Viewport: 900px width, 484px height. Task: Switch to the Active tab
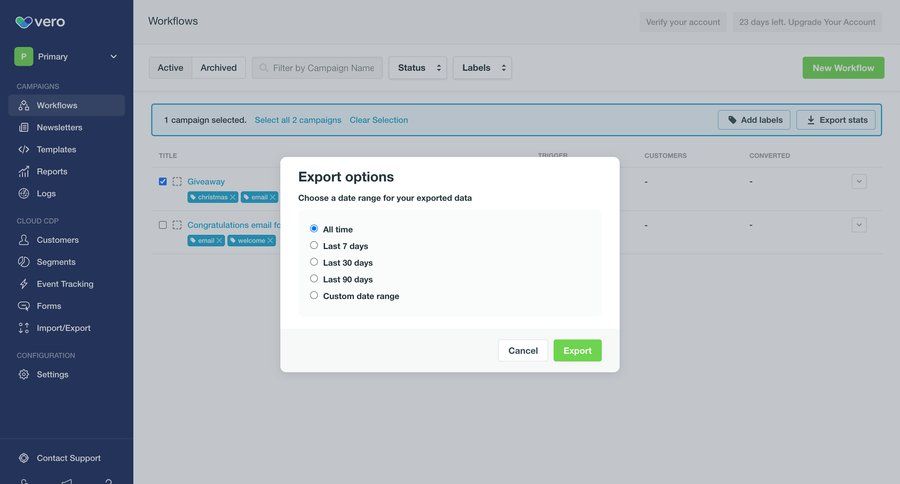coord(170,68)
